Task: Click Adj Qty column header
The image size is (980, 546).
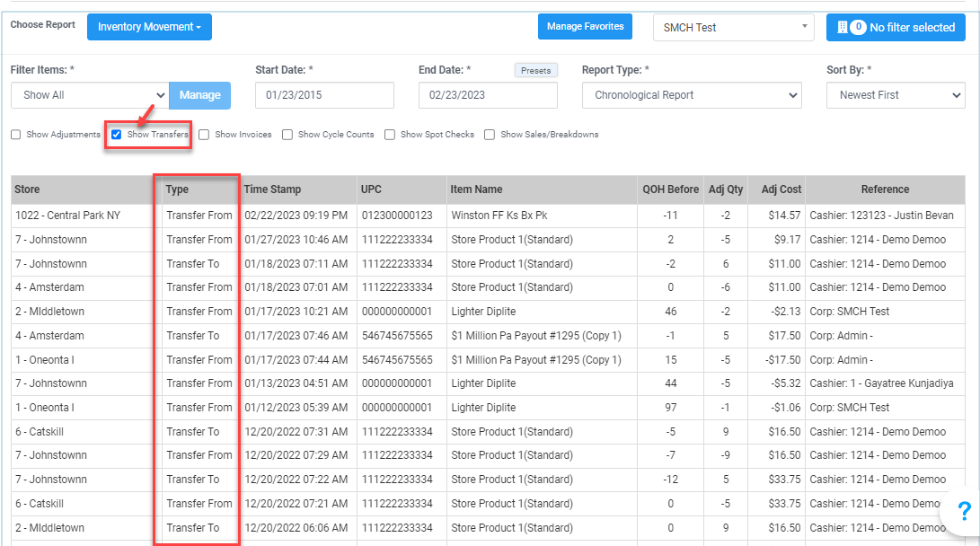Action: coord(726,189)
